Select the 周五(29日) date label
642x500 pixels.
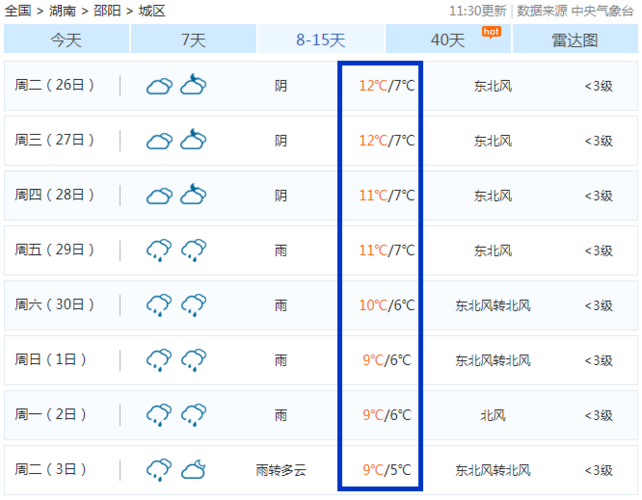click(54, 250)
